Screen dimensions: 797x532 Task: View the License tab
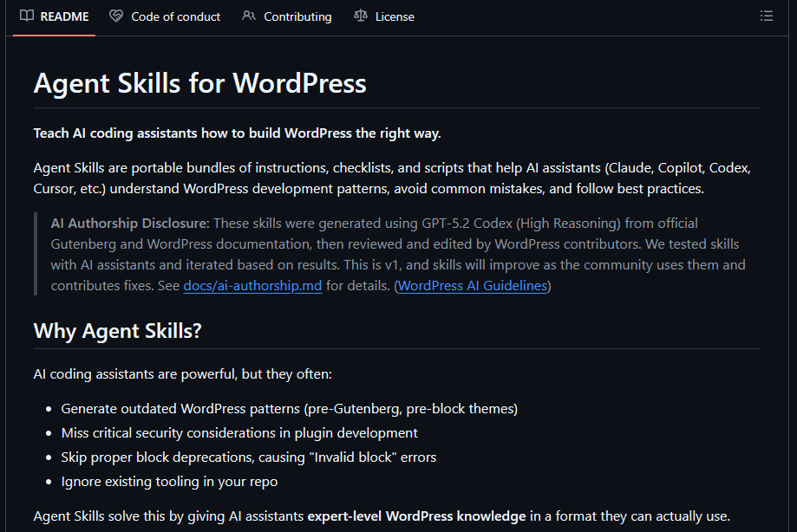tap(395, 16)
